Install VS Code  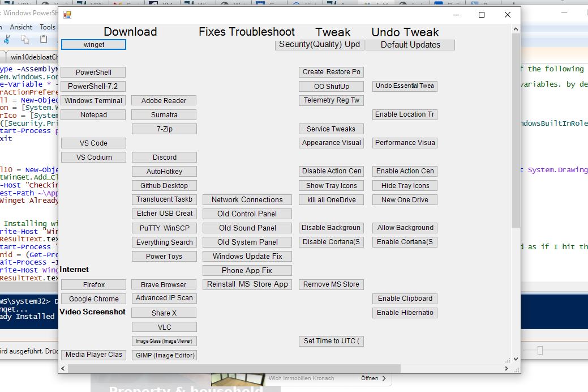coord(93,143)
